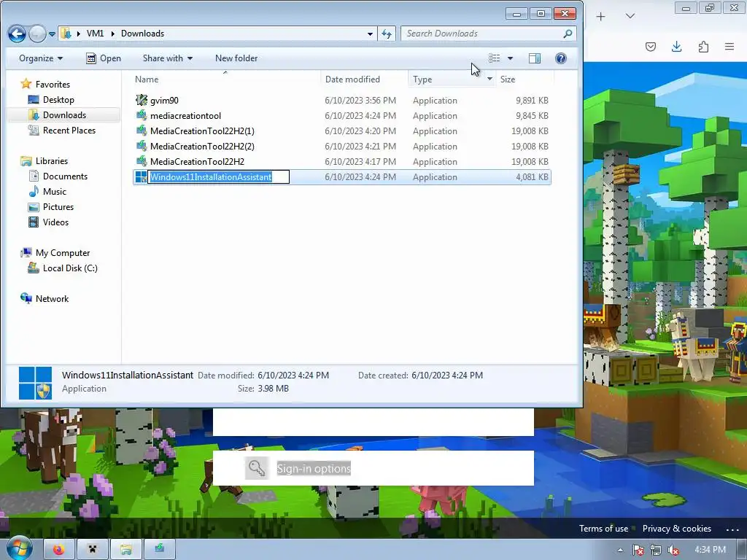Expand the More view options arrow

pyautogui.click(x=510, y=58)
